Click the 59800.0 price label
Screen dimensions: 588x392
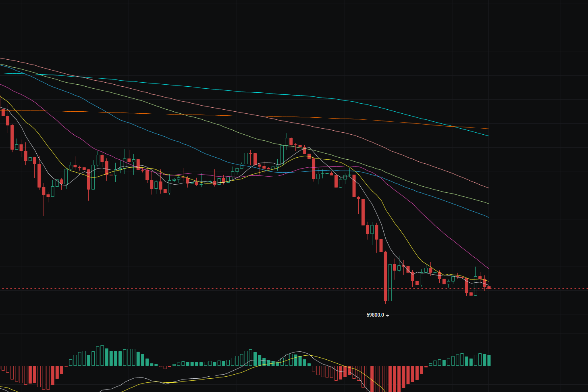tap(376, 314)
